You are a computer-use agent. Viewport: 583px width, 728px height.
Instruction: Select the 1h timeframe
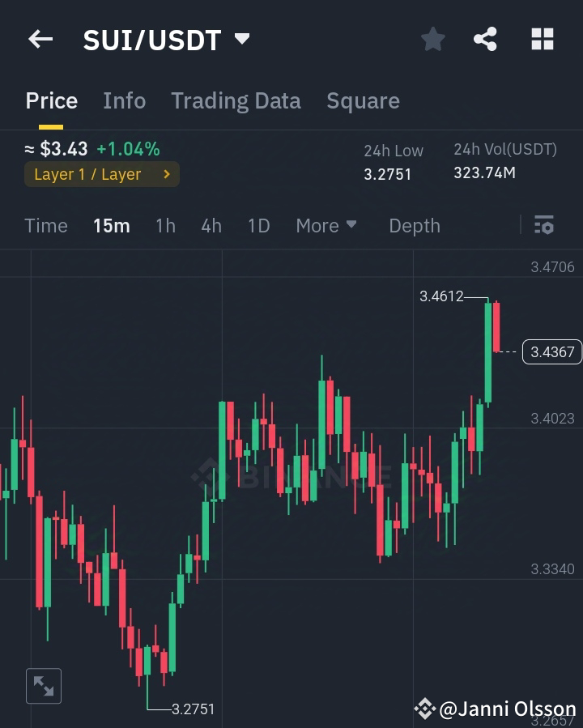pos(165,226)
